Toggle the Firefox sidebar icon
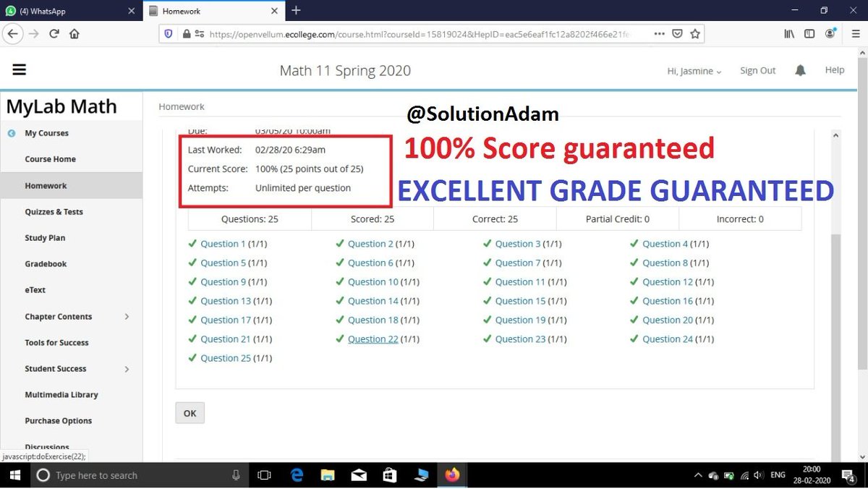This screenshot has height=489, width=868. (809, 34)
